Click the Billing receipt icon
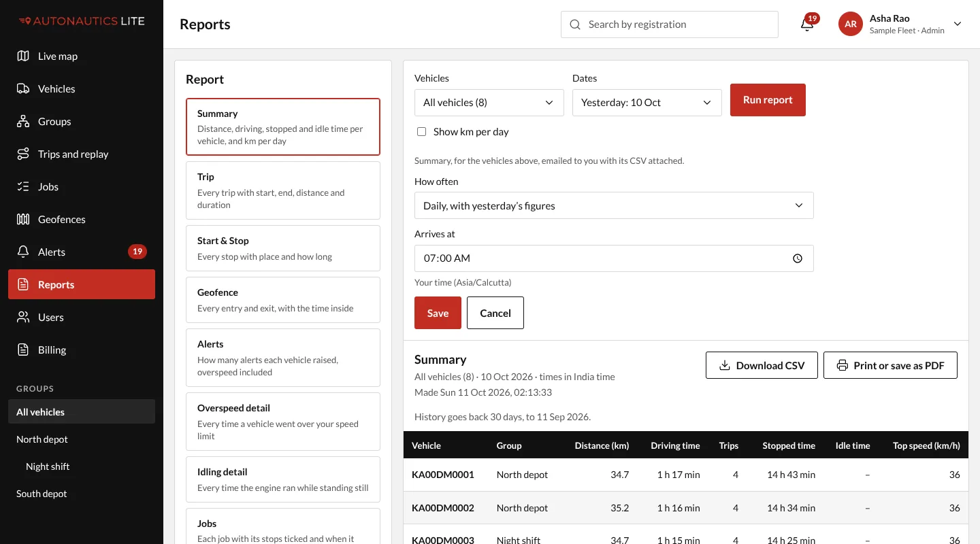Viewport: 980px width, 544px height. pyautogui.click(x=23, y=350)
